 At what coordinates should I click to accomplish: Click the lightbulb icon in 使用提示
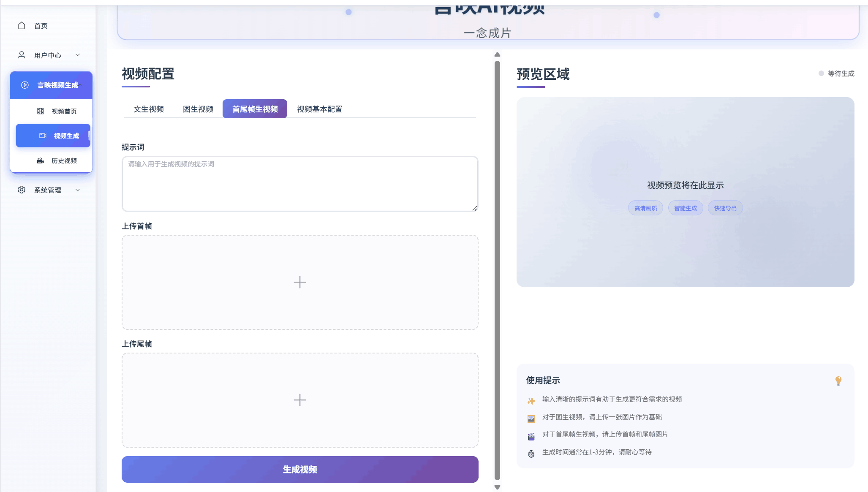point(838,381)
